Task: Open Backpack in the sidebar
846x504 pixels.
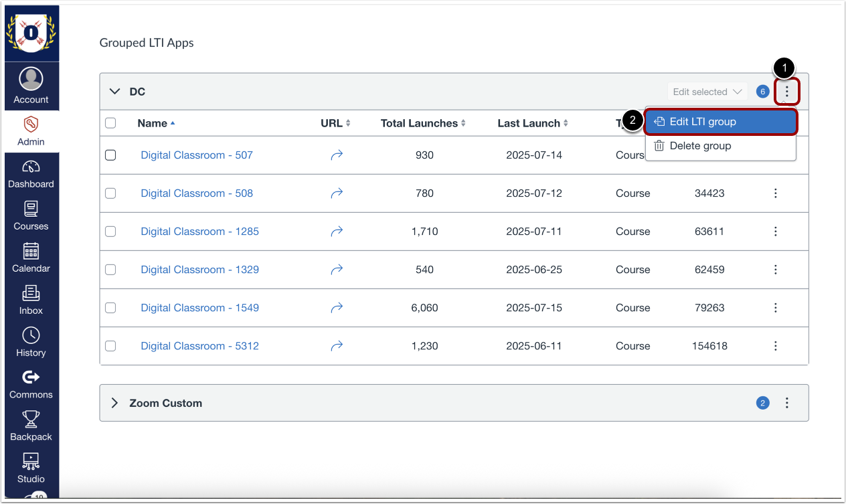Action: pyautogui.click(x=31, y=426)
